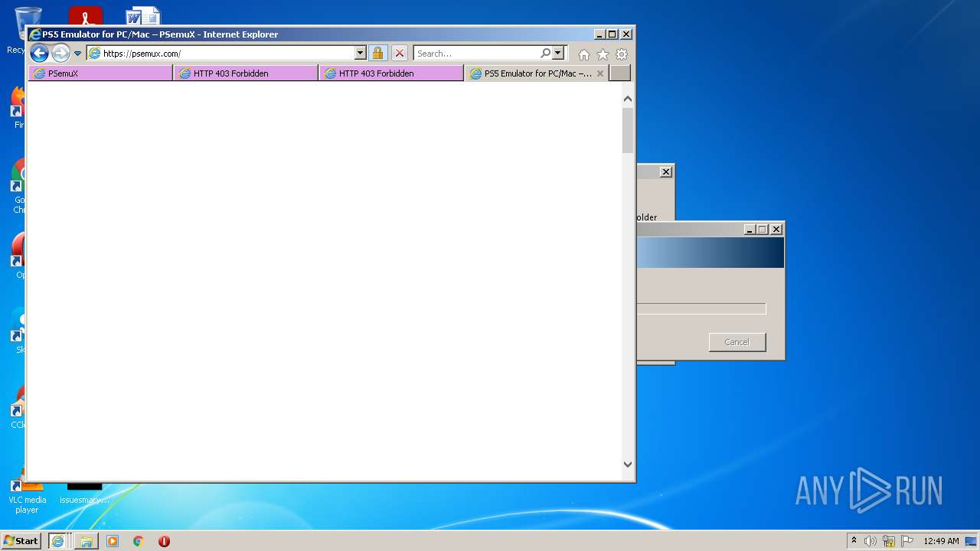Image resolution: width=980 pixels, height=551 pixels.
Task: Stop loading with the red X button
Action: point(400,54)
